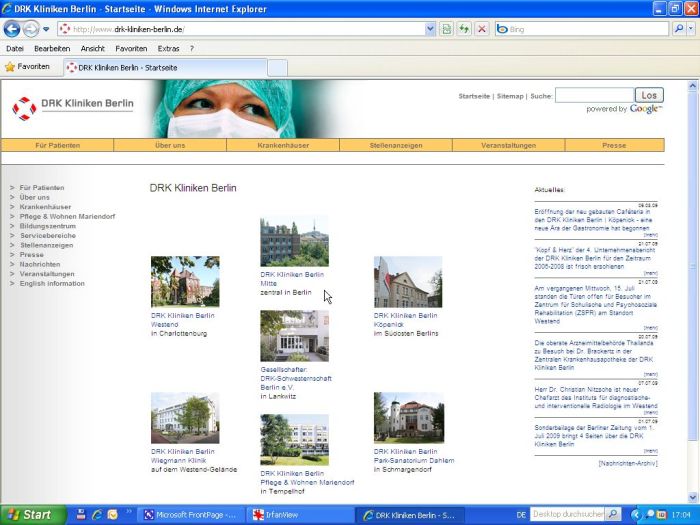The width and height of the screenshot is (700, 525).
Task: Click the Refresh page icon
Action: point(464,29)
